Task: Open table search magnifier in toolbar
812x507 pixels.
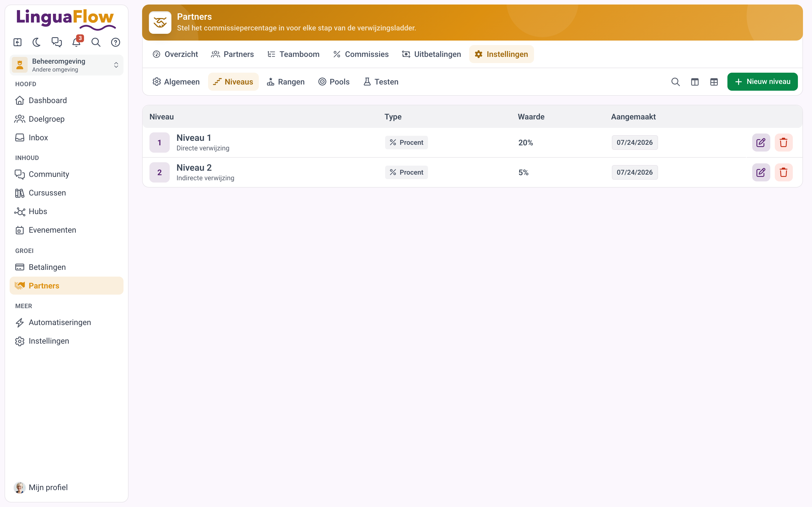Action: pos(676,82)
